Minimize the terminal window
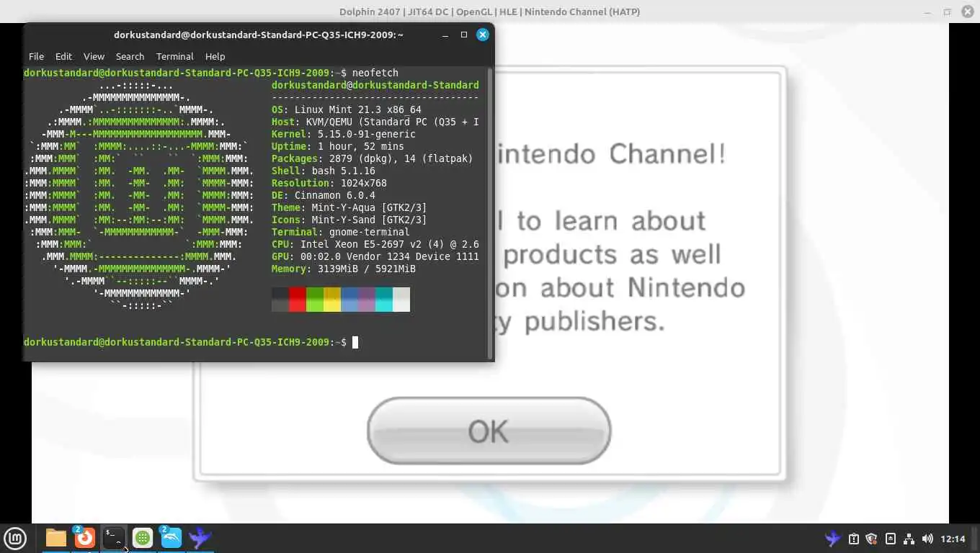Image resolution: width=980 pixels, height=553 pixels. pyautogui.click(x=445, y=35)
